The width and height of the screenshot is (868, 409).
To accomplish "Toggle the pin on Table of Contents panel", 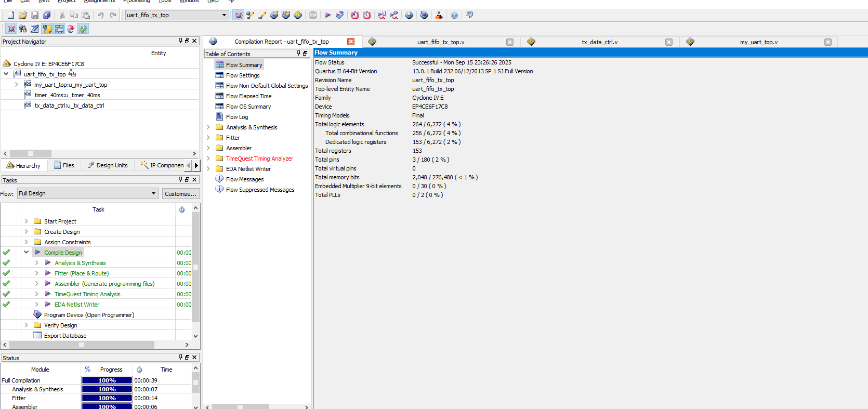I will click(298, 53).
